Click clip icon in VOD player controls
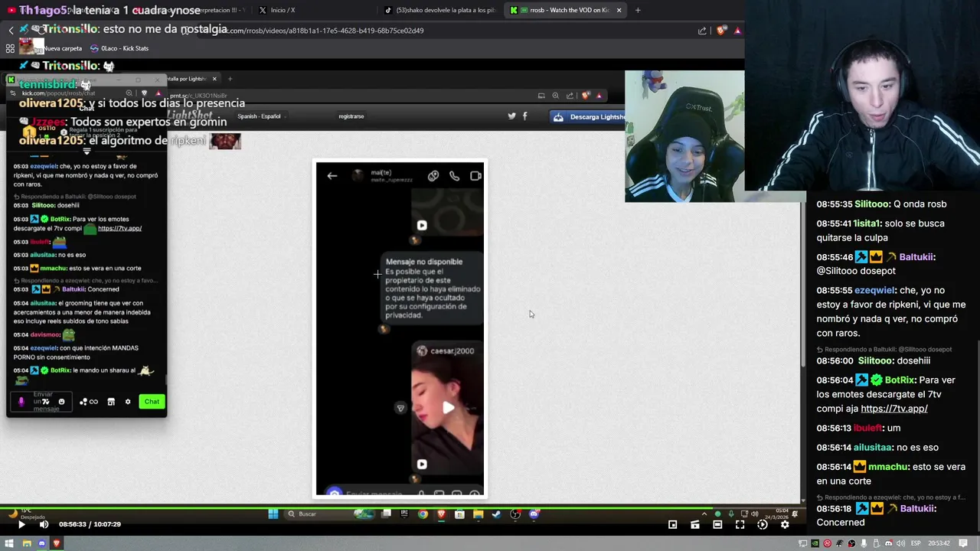The image size is (980, 551). point(694,524)
